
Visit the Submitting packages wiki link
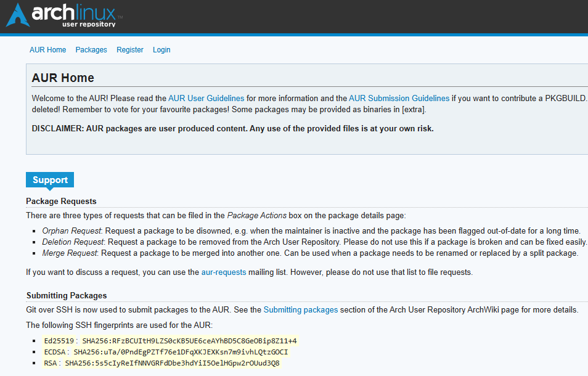(x=300, y=309)
